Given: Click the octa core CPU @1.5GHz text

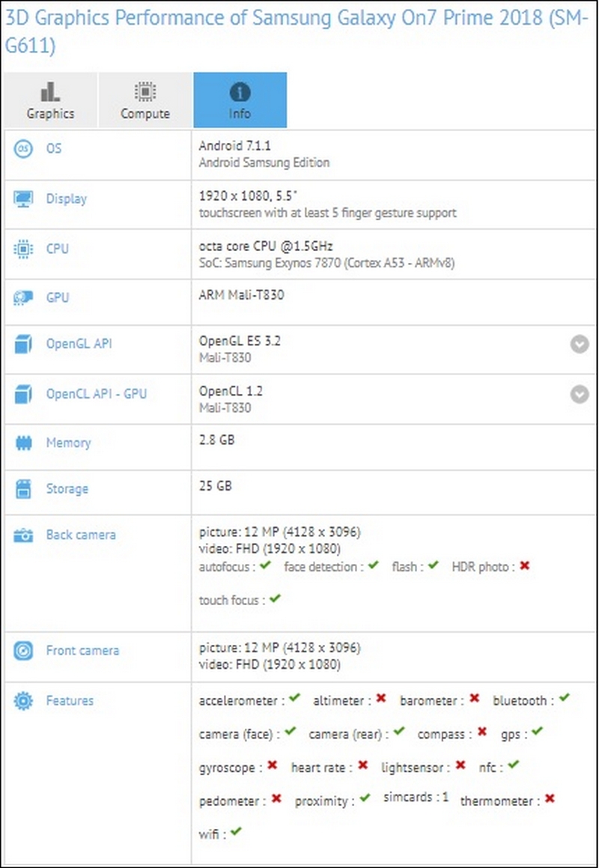Looking at the screenshot, I should tap(267, 246).
